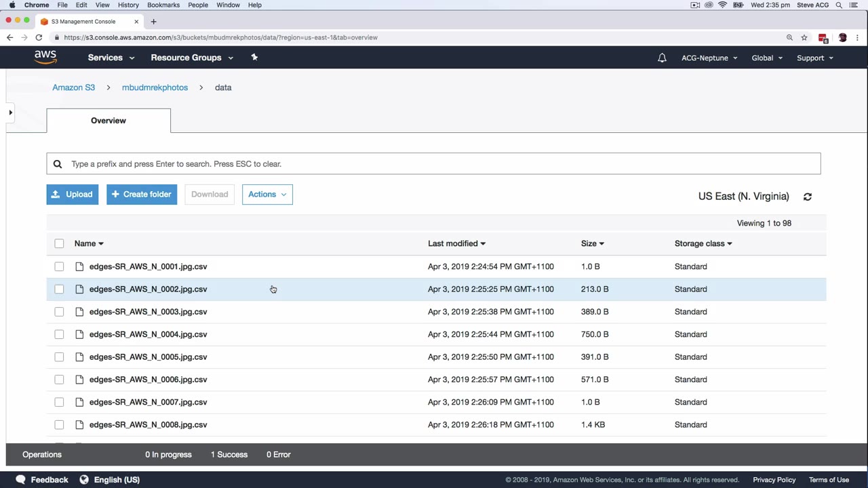Select checkbox for edges-SR_AWS_N_0004.jpg.csv
This screenshot has height=488, width=868.
coord(59,334)
